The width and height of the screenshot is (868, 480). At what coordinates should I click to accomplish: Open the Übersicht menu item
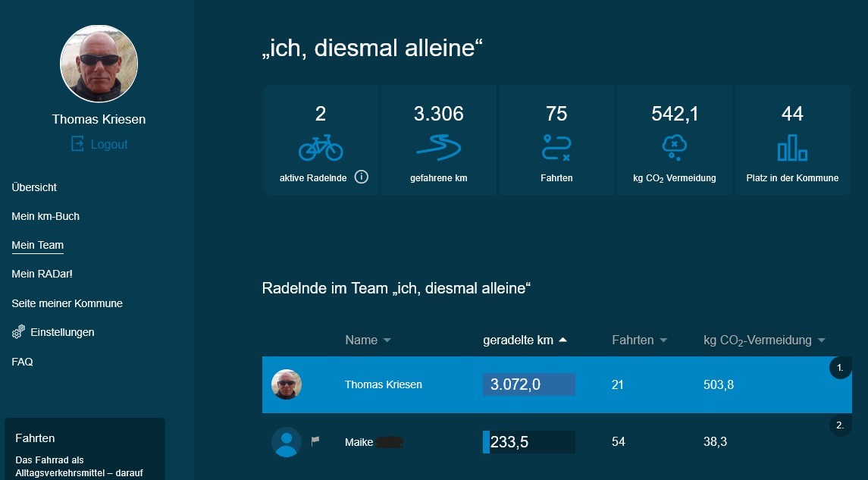34,187
